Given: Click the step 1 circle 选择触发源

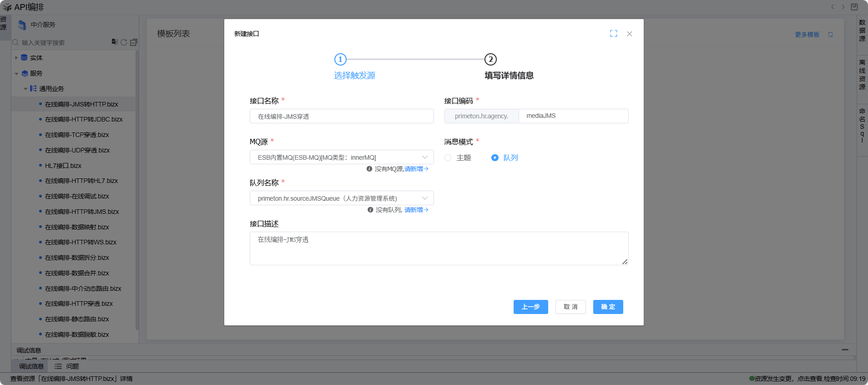Looking at the screenshot, I should point(340,60).
